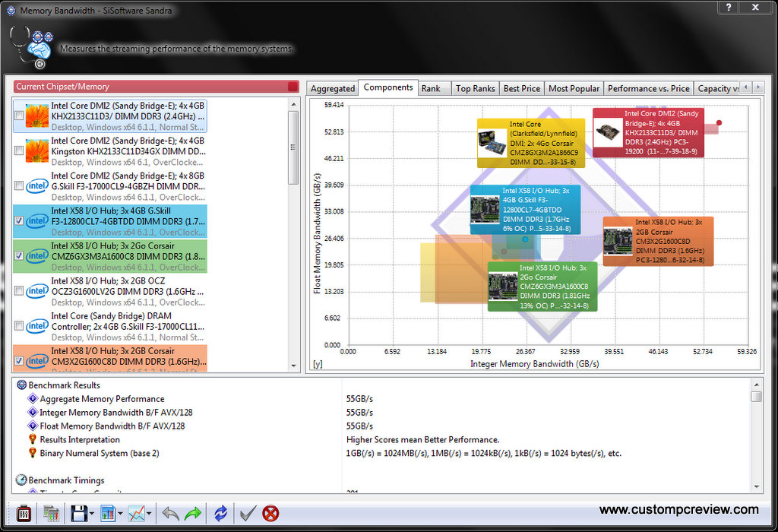
Task: Click the Results Interpretation lightbulb icon
Action: pos(33,439)
